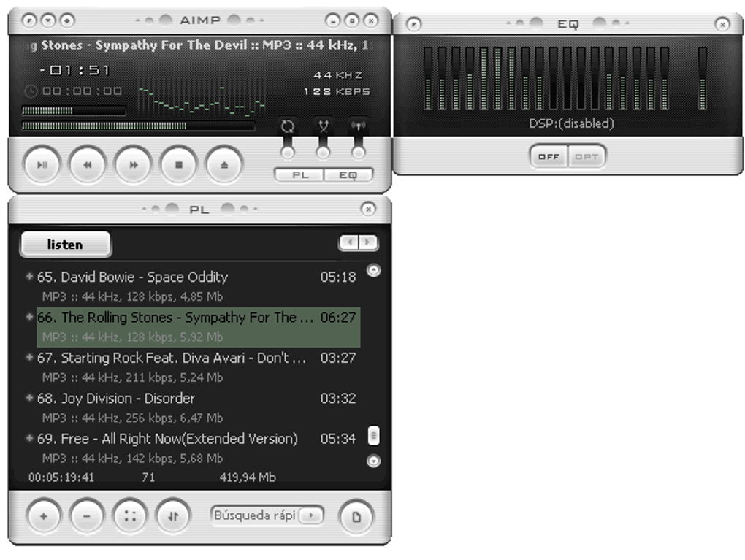
Task: Stop playback with the stop button
Action: [x=179, y=165]
